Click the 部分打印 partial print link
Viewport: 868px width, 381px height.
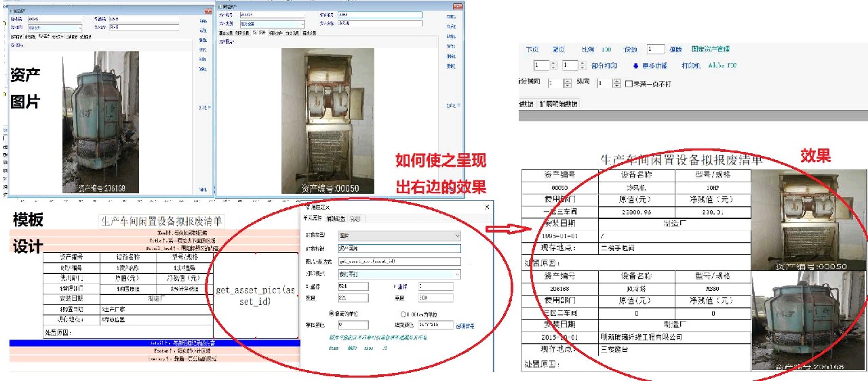[604, 66]
